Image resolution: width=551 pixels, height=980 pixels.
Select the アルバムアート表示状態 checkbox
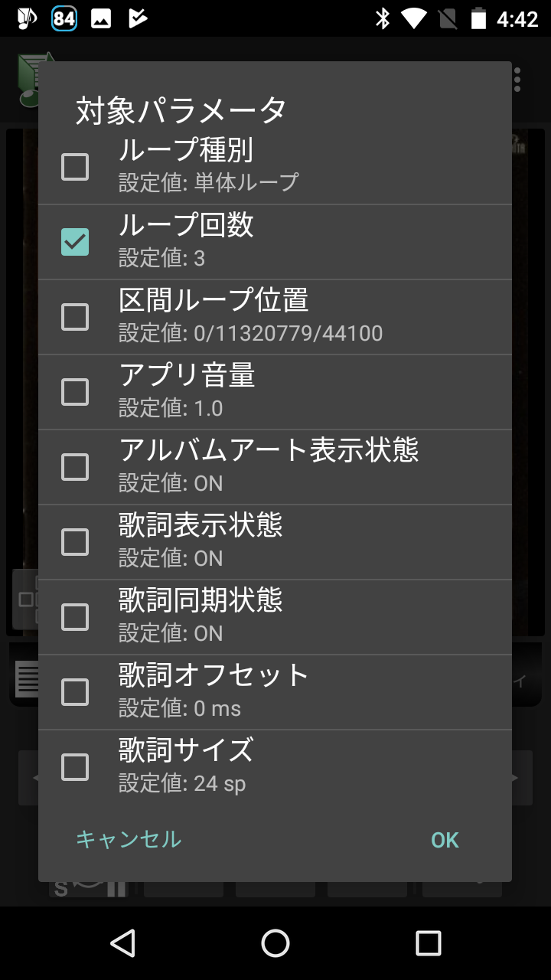click(74, 465)
